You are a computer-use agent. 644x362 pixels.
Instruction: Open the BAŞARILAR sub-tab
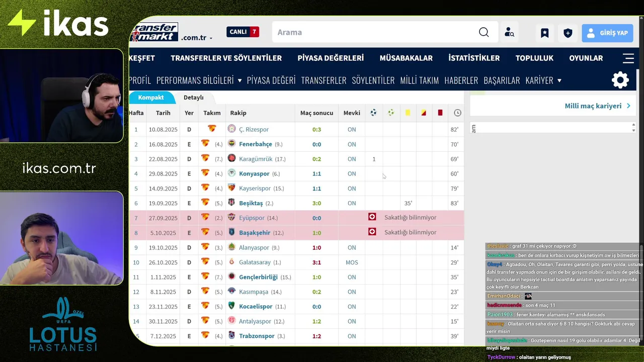tap(502, 80)
